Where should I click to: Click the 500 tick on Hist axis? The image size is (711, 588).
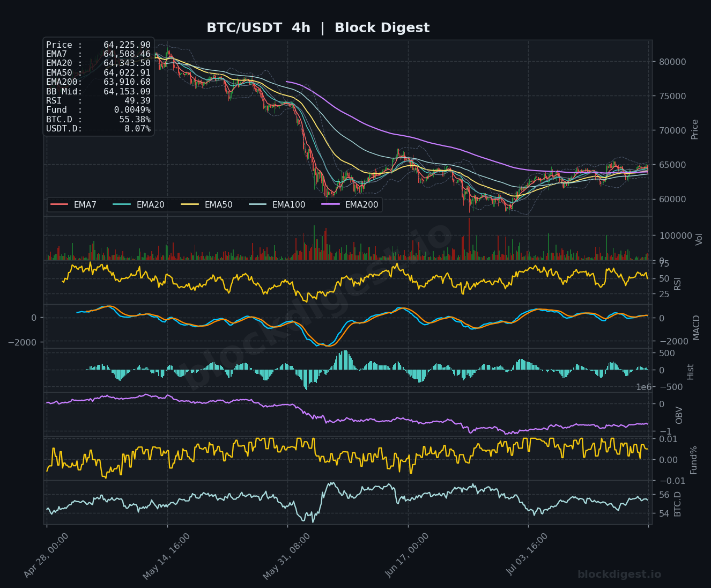click(666, 353)
